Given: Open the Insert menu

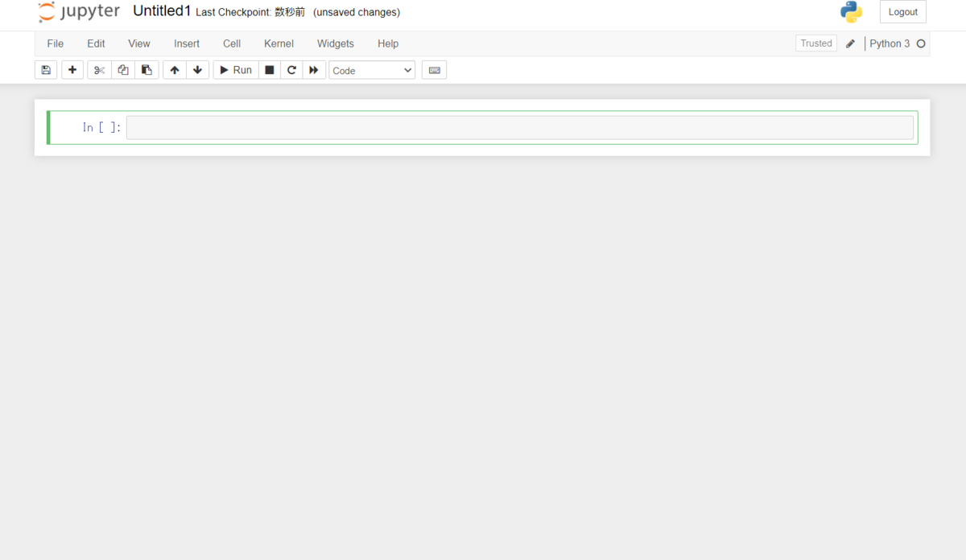Looking at the screenshot, I should (x=187, y=43).
